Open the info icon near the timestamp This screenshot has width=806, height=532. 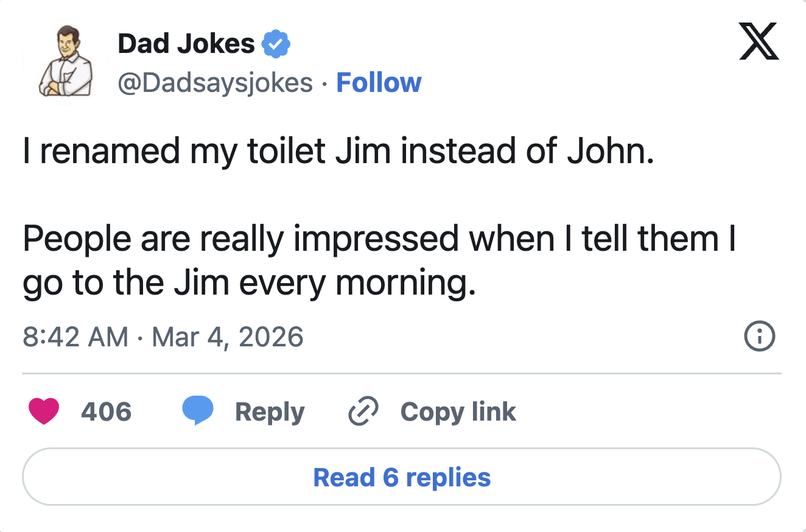coord(760,336)
